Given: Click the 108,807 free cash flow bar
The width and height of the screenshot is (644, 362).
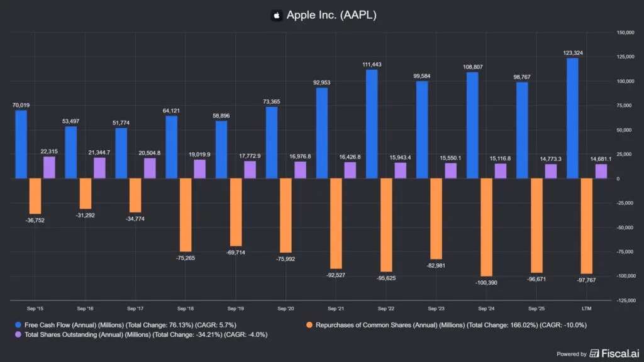Looking at the screenshot, I should pos(472,125).
